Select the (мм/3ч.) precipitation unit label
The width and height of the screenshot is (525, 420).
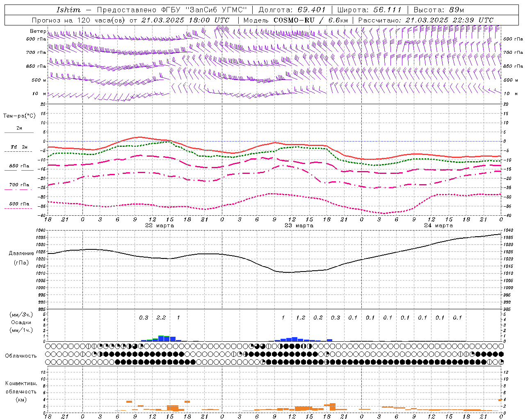[21, 315]
